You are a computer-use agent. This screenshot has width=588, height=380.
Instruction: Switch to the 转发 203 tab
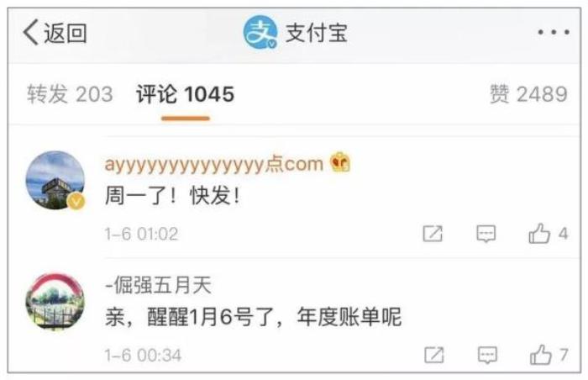[70, 94]
